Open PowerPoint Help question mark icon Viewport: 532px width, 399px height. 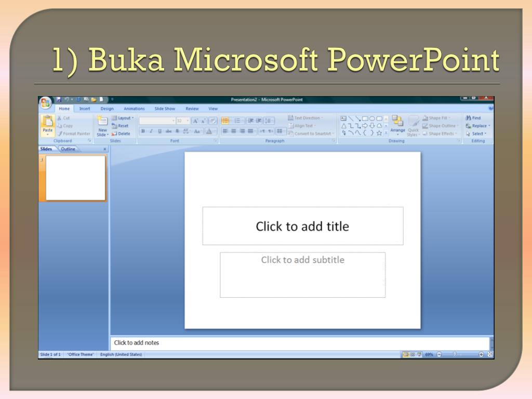[490, 108]
